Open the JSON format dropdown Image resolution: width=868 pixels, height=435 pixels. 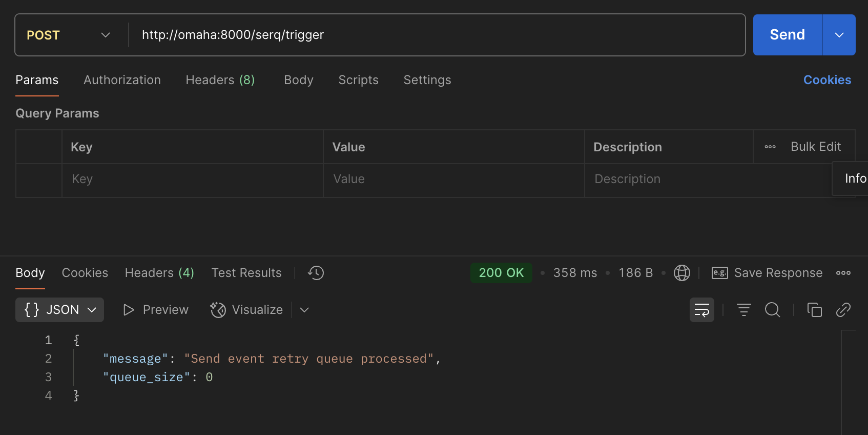60,310
